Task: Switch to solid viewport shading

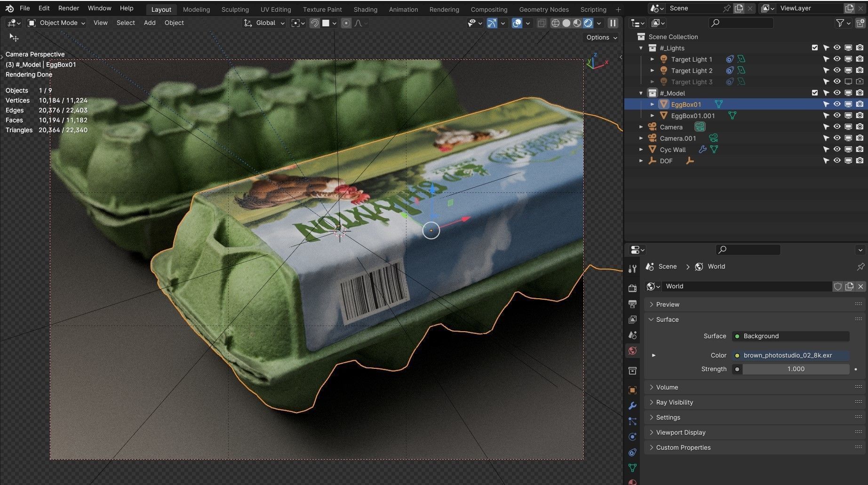Action: pyautogui.click(x=566, y=23)
